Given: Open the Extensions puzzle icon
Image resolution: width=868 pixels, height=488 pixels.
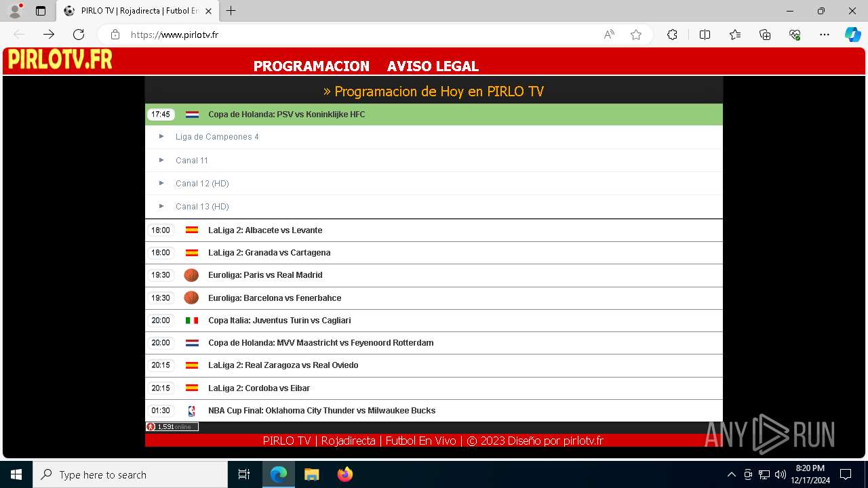Looking at the screenshot, I should pos(672,35).
